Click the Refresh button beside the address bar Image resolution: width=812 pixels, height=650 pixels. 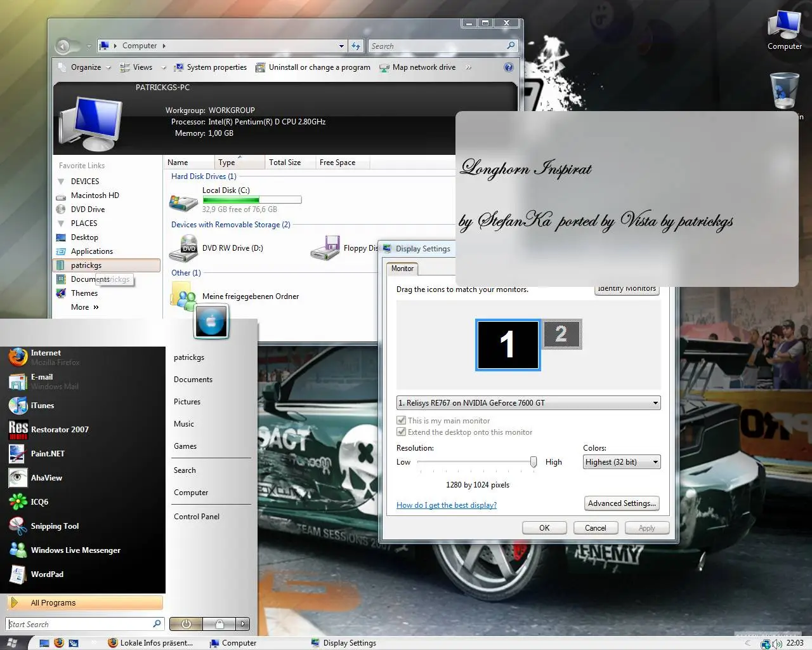(x=356, y=46)
